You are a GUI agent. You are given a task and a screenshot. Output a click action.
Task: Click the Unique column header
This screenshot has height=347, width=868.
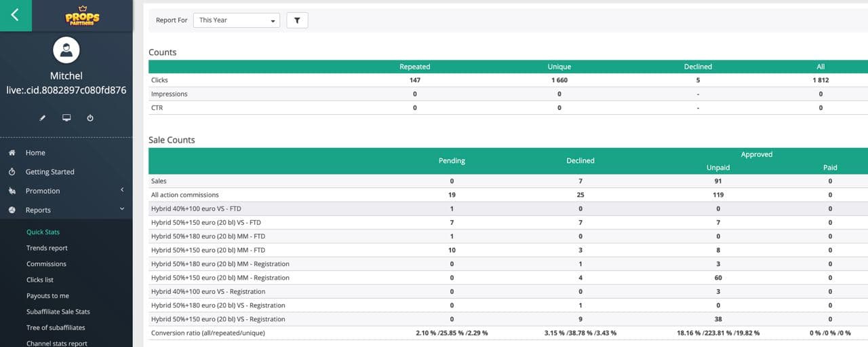coord(559,67)
